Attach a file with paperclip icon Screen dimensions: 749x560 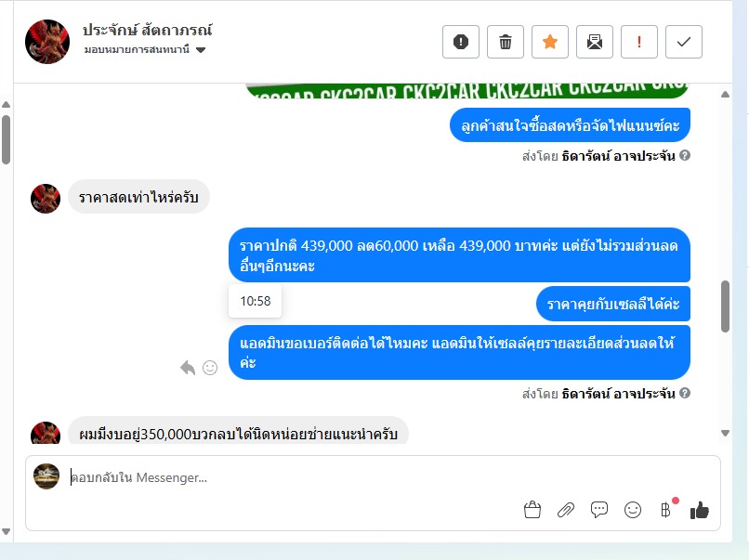(566, 510)
